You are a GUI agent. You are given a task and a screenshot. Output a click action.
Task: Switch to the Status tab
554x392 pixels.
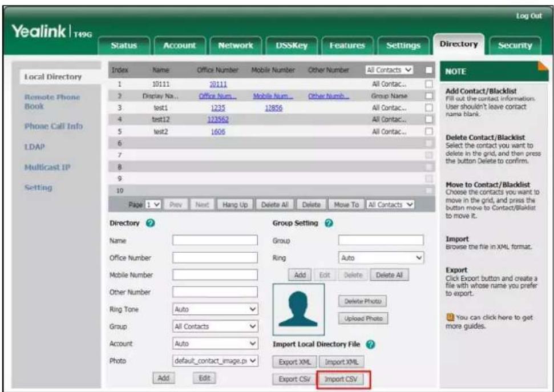124,46
